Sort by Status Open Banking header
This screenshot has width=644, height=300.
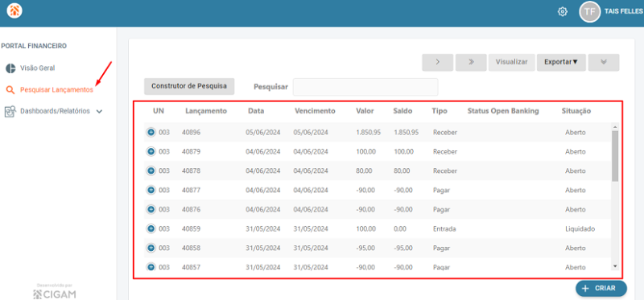[503, 111]
